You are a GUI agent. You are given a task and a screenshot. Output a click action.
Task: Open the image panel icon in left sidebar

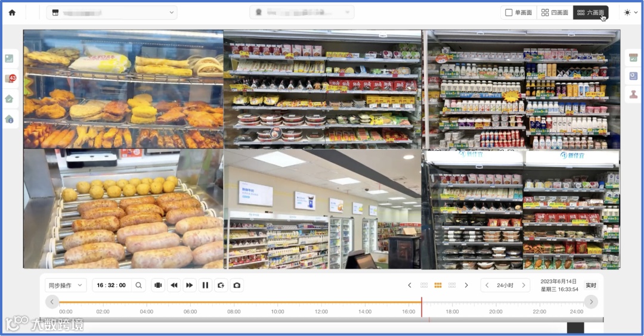click(9, 58)
